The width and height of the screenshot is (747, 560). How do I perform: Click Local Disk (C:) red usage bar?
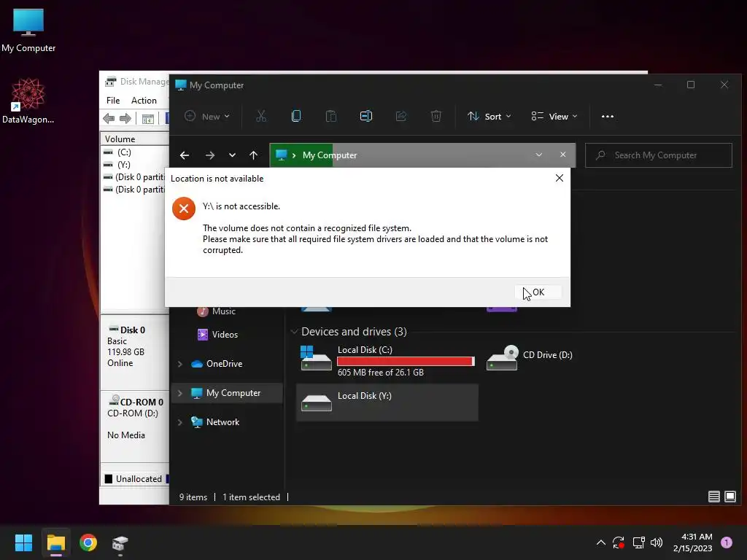tap(406, 362)
